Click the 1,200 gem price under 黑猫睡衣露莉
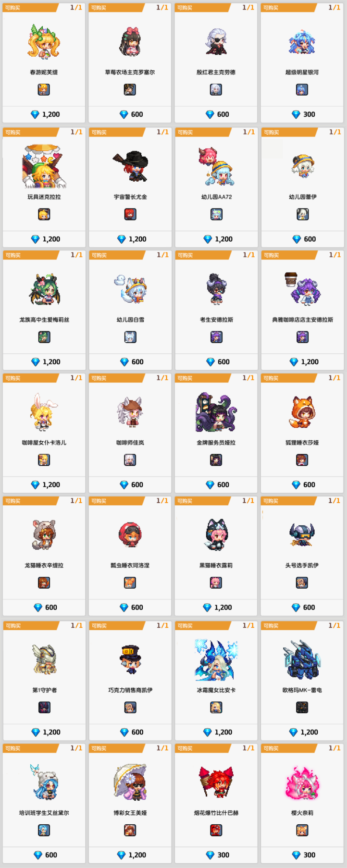 pos(217,608)
